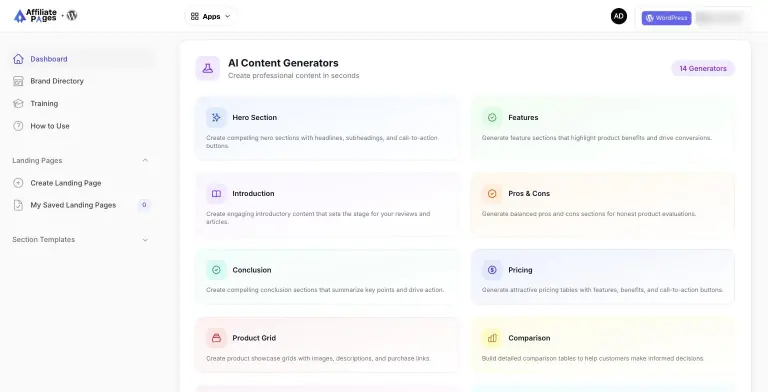Click the How to Use help icon

click(x=18, y=126)
